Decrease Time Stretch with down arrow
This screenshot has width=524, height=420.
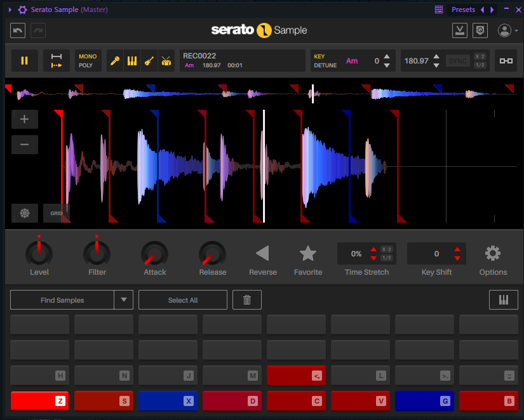point(373,258)
